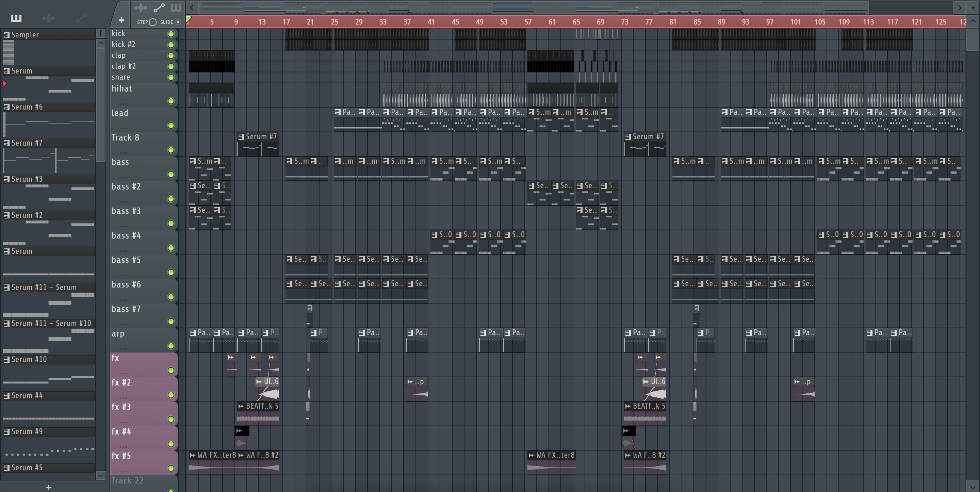
Task: Click the red current-pattern arrow beside Serum
Action: tap(4, 84)
